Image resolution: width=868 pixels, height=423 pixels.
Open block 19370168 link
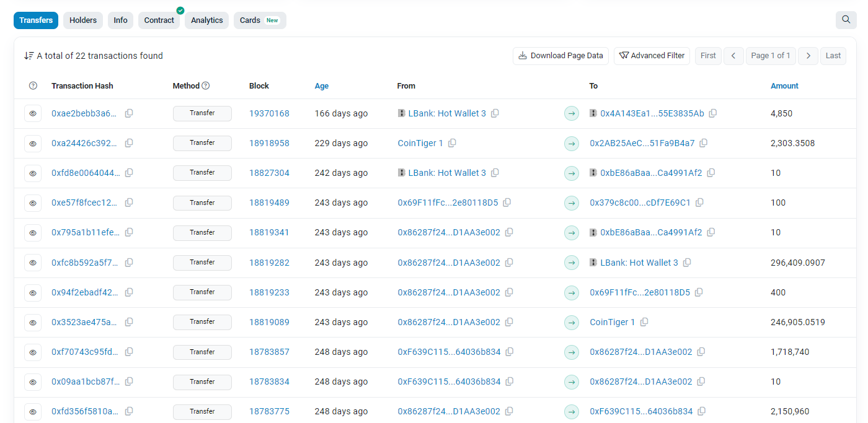tap(269, 113)
